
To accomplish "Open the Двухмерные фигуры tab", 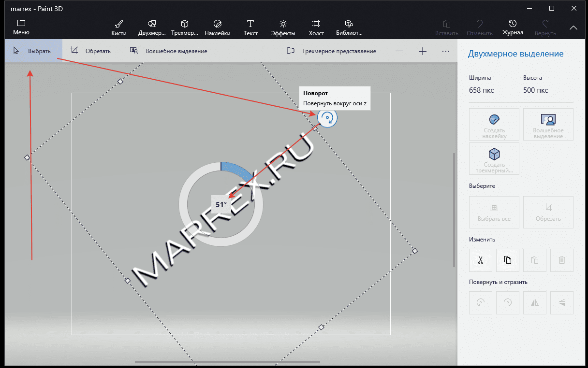I will click(151, 28).
